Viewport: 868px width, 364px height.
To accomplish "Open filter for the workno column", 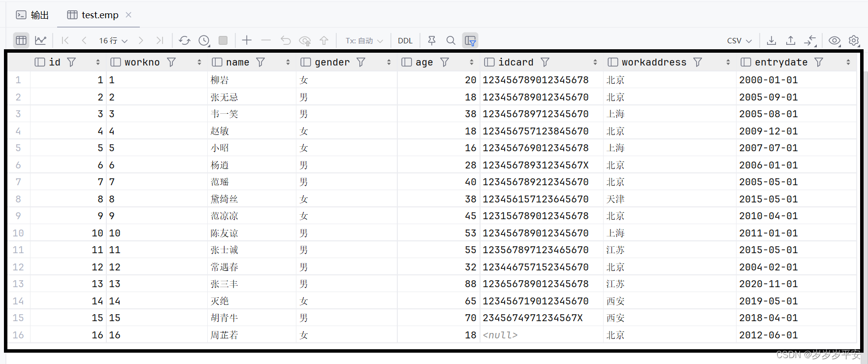I will pyautogui.click(x=171, y=62).
